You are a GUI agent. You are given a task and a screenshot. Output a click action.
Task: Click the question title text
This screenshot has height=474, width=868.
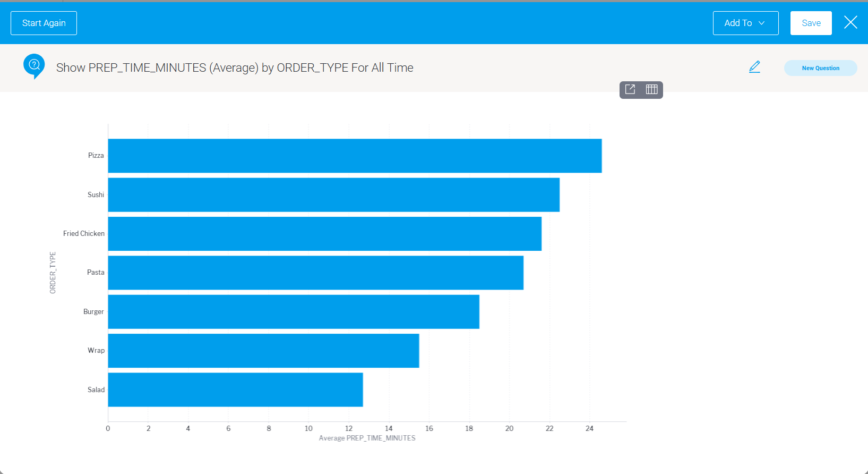[x=235, y=68]
